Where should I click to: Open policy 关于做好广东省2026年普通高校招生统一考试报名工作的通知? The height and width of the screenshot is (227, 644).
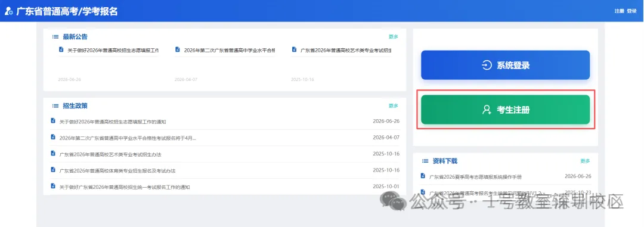click(125, 186)
